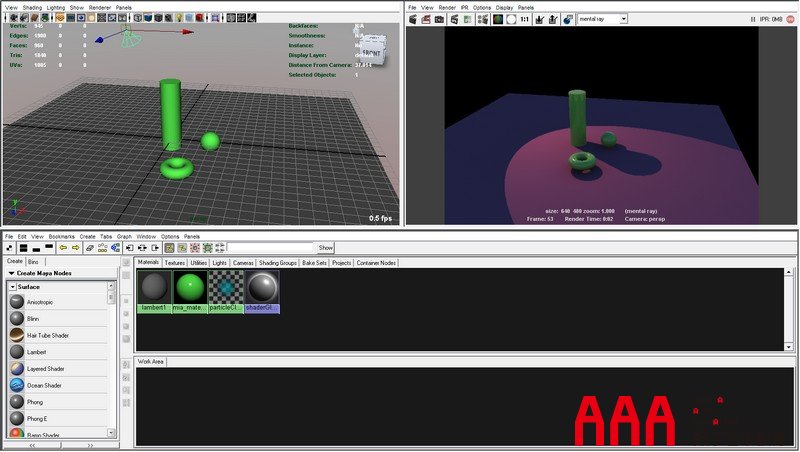
Task: Open the Graph menu in Hypershade
Action: click(124, 237)
